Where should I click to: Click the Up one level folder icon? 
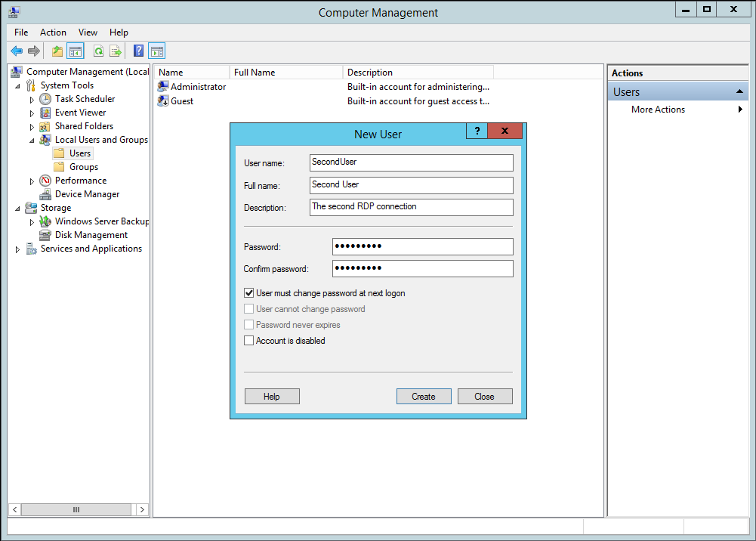[57, 51]
